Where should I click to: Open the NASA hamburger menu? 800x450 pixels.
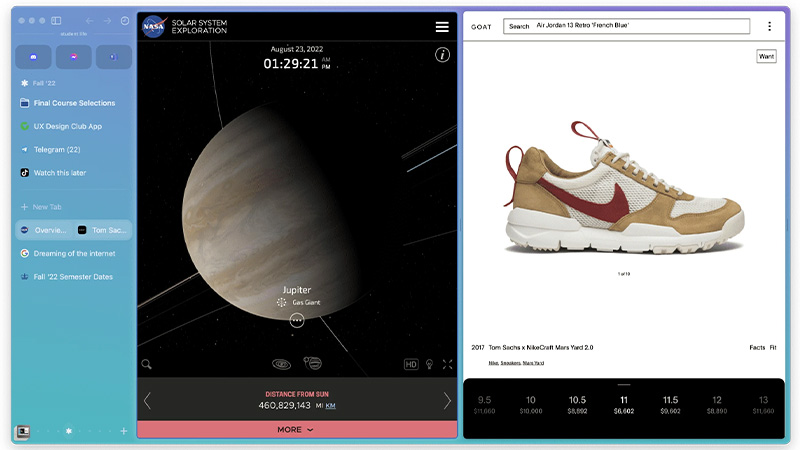[442, 27]
